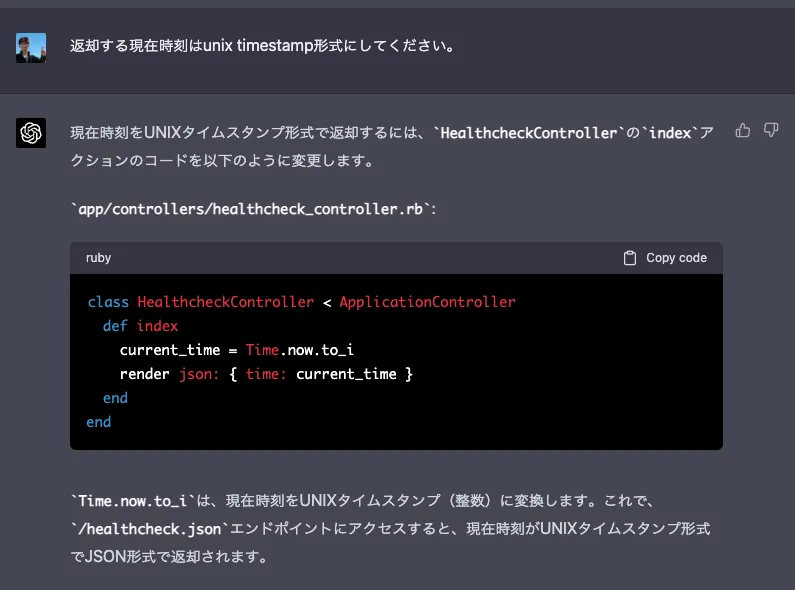Click the user message about unix timestamp

[x=261, y=46]
